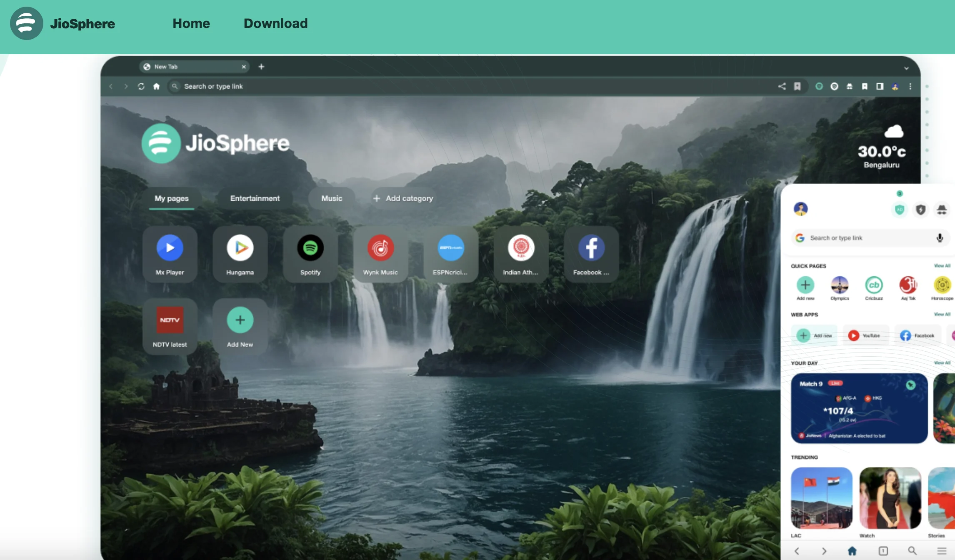Select the New Tab browser tab

coord(194,67)
